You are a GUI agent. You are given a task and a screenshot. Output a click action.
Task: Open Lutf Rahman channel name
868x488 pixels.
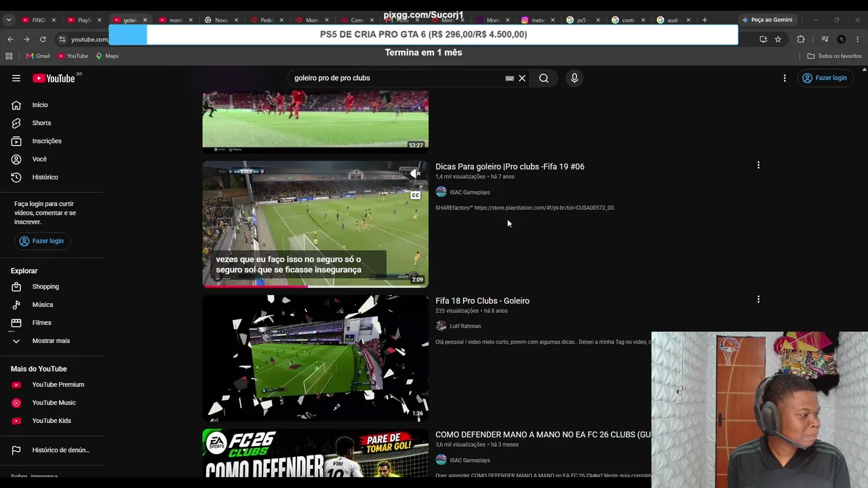pyautogui.click(x=465, y=326)
